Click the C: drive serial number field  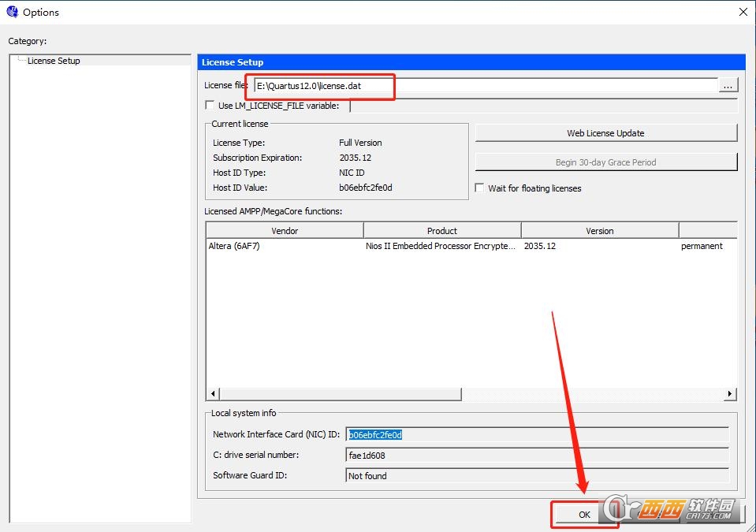[537, 456]
